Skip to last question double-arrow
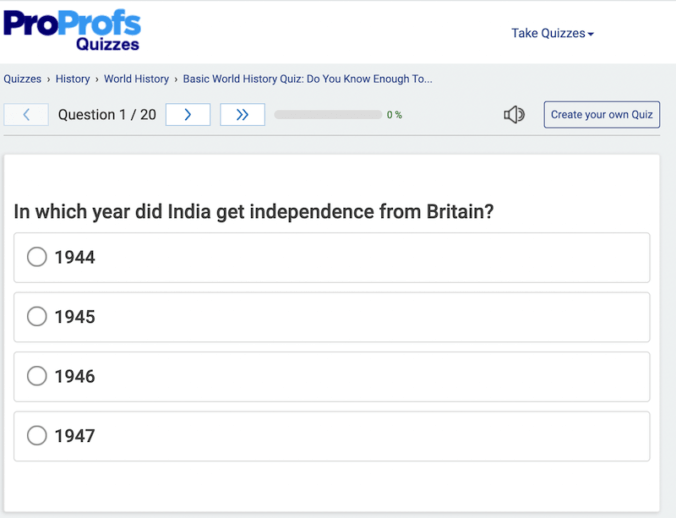Screen dimensions: 676x518 pyautogui.click(x=242, y=115)
